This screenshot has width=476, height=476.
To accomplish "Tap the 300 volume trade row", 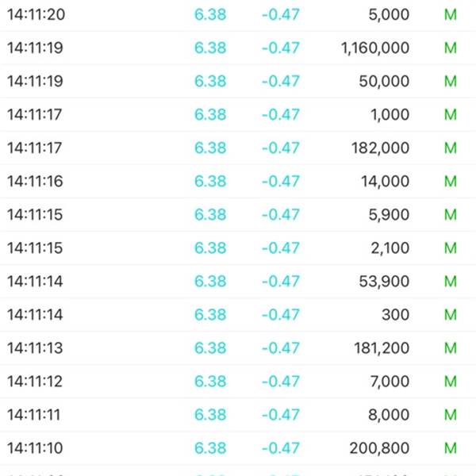I will coord(238,314).
